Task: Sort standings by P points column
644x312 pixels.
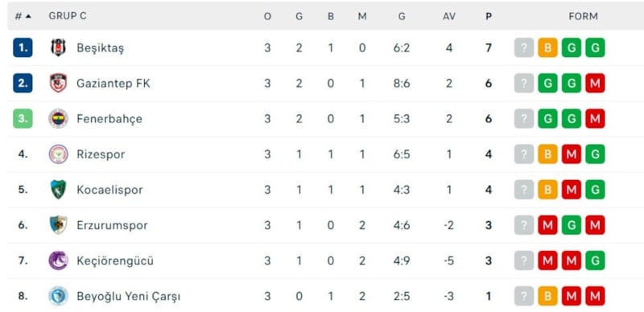Action: tap(489, 16)
